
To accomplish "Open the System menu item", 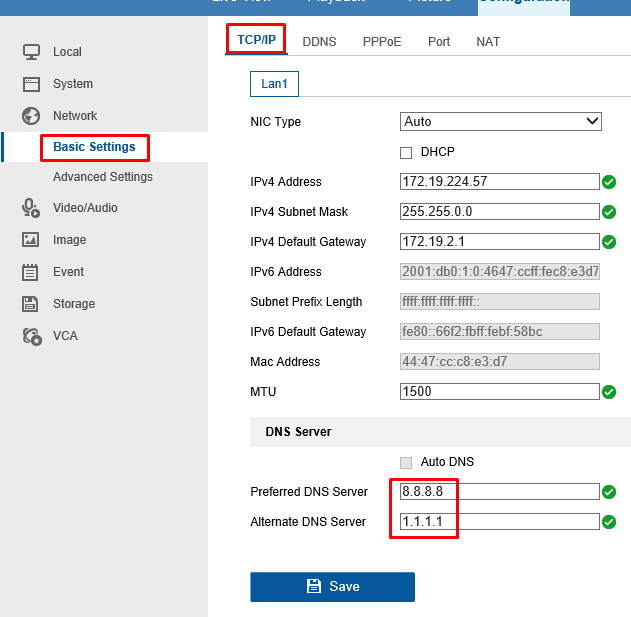I will 73,84.
